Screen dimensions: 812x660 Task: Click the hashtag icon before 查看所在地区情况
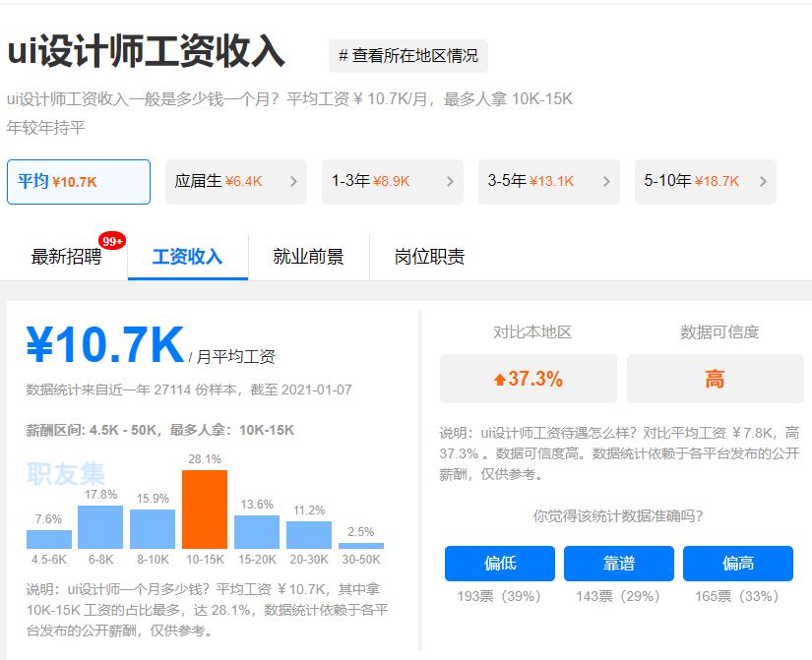(345, 56)
